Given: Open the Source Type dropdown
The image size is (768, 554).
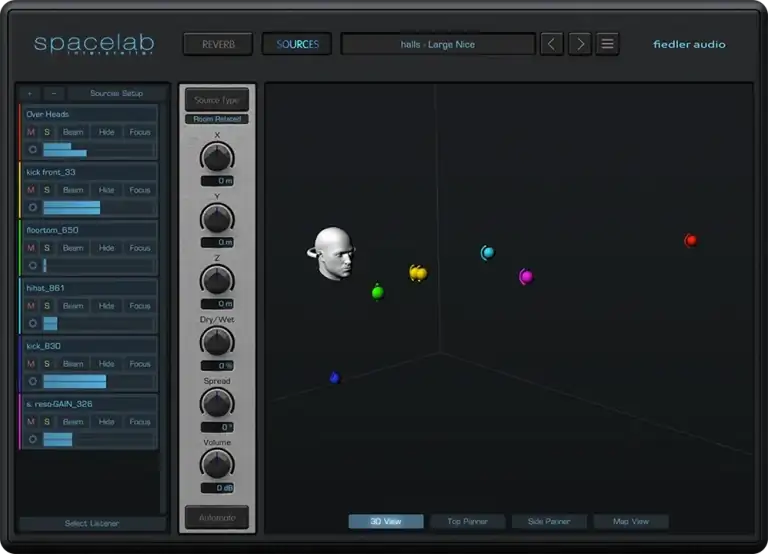Looking at the screenshot, I should 217,100.
